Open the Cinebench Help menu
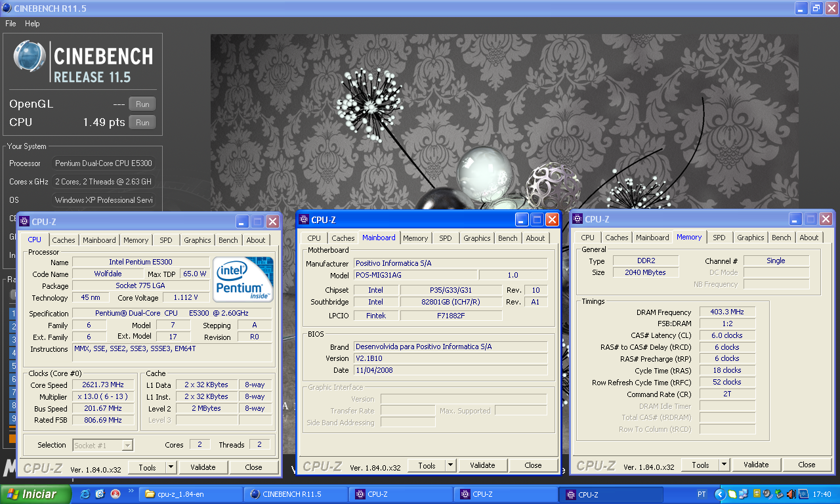The height and width of the screenshot is (504, 840). pyautogui.click(x=32, y=24)
